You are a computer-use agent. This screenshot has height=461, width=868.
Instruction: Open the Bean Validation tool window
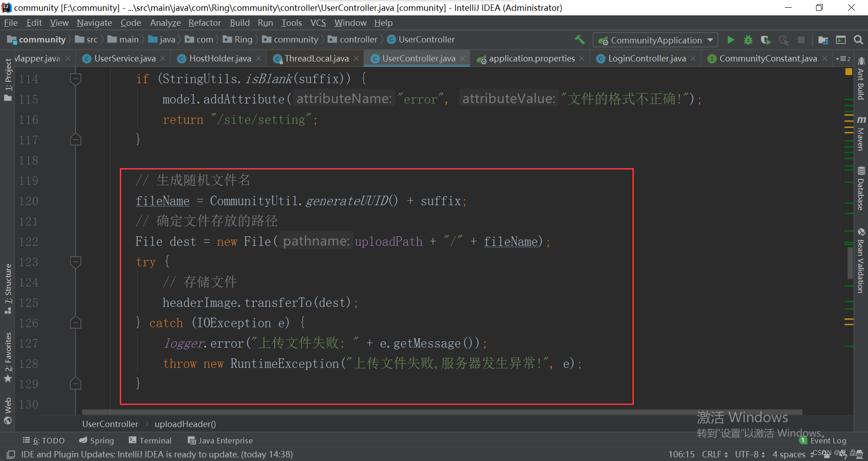861,260
